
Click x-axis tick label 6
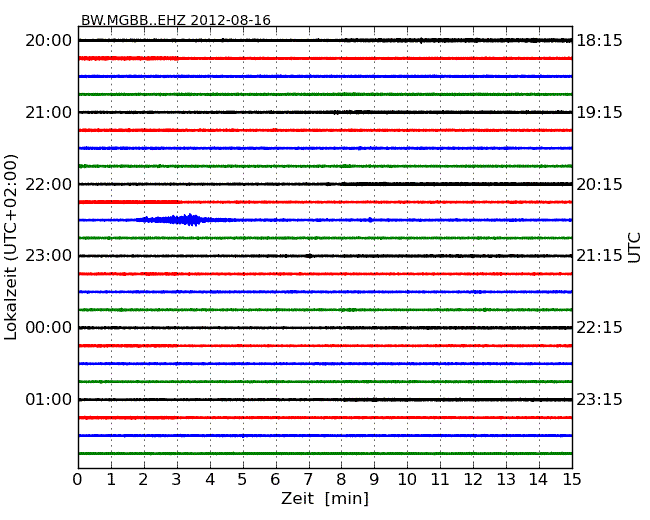(x=275, y=479)
